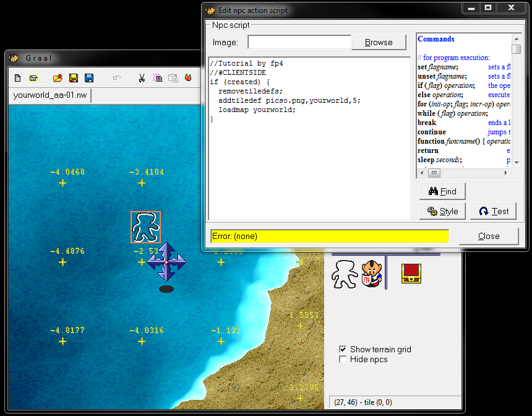Click the flame icon in the toolbar
Screen dimensions: 532x416
click(x=187, y=78)
